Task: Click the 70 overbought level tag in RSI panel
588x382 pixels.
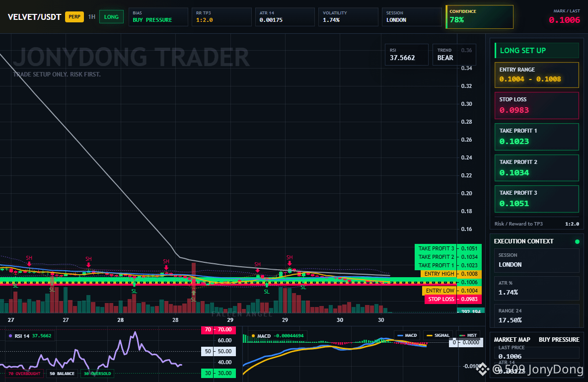Action: 219,329
